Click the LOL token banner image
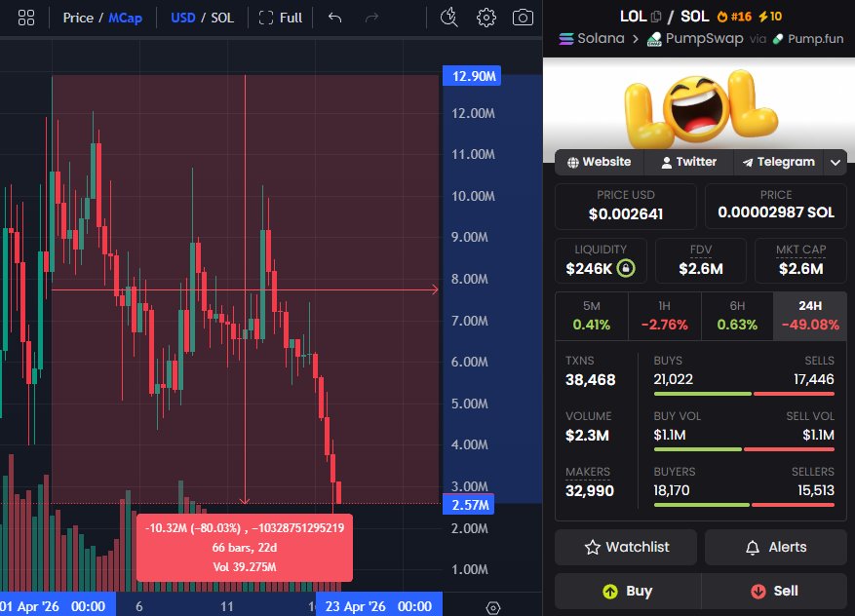855x616 pixels. pyautogui.click(x=699, y=110)
